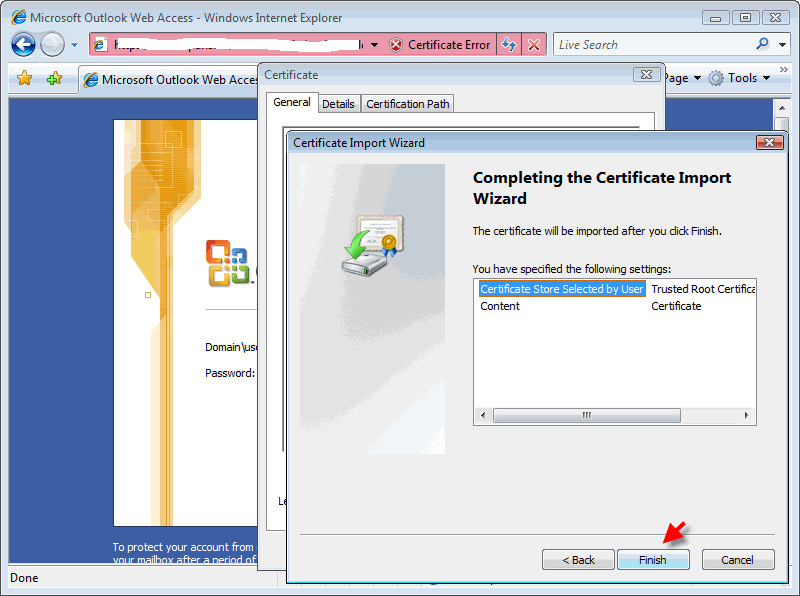This screenshot has height=596, width=800.
Task: Open the search provider dropdown arrow
Action: [782, 45]
